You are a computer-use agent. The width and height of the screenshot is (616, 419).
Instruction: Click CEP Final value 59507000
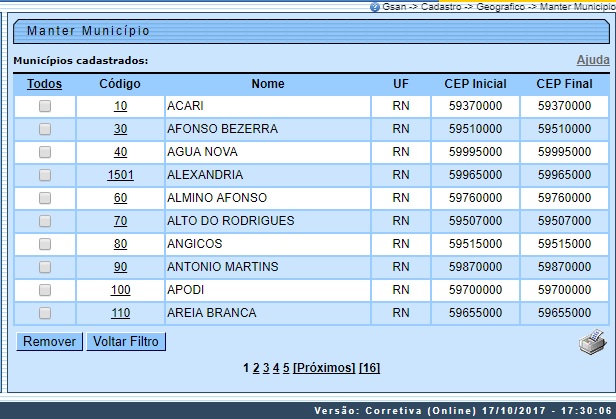coord(565,221)
